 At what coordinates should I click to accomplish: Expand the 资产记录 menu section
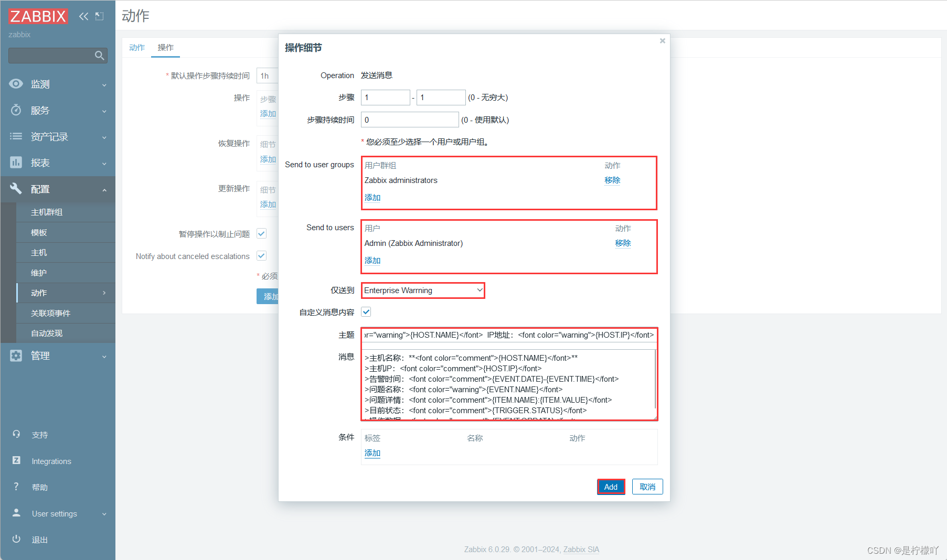click(104, 137)
